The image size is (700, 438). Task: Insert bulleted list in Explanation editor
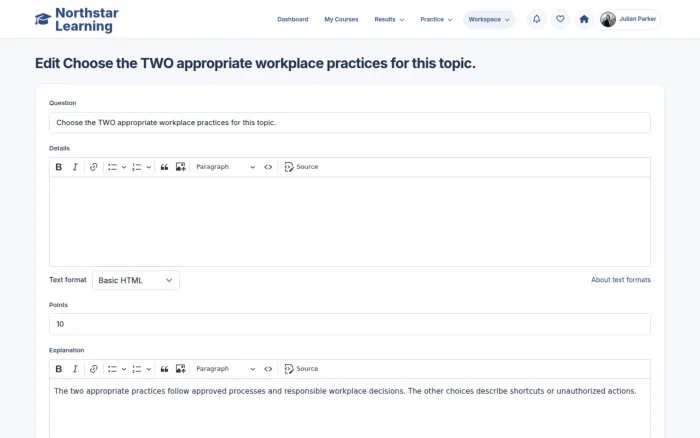tap(112, 369)
